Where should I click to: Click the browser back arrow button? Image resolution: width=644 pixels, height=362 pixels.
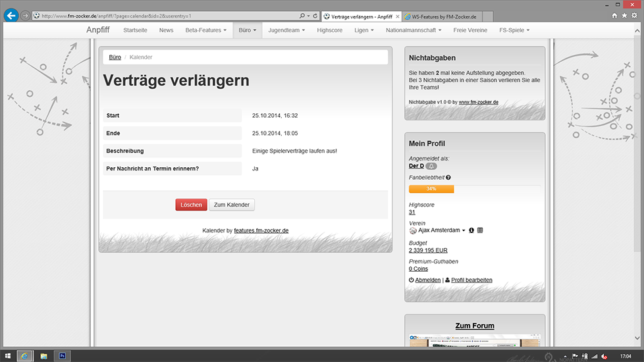[x=11, y=15]
